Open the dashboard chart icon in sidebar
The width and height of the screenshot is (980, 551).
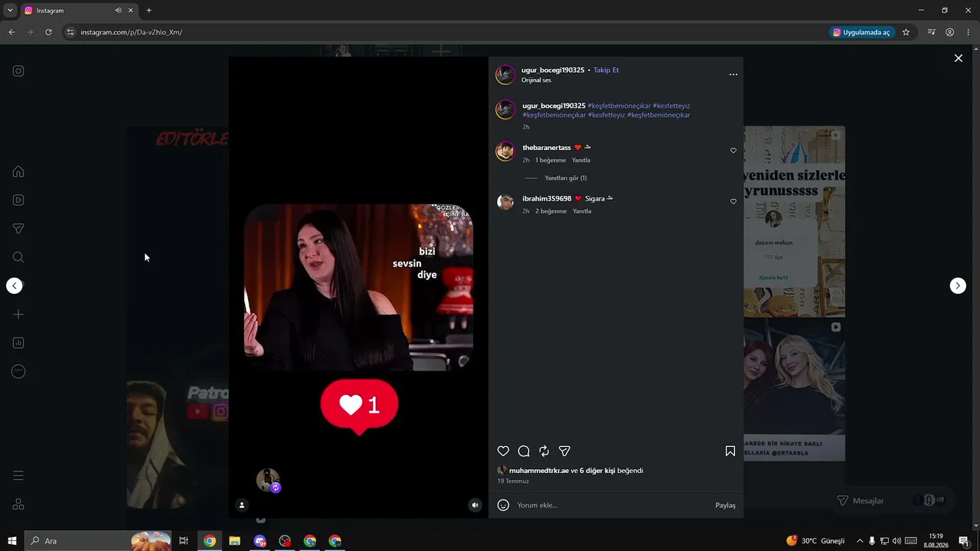(18, 343)
